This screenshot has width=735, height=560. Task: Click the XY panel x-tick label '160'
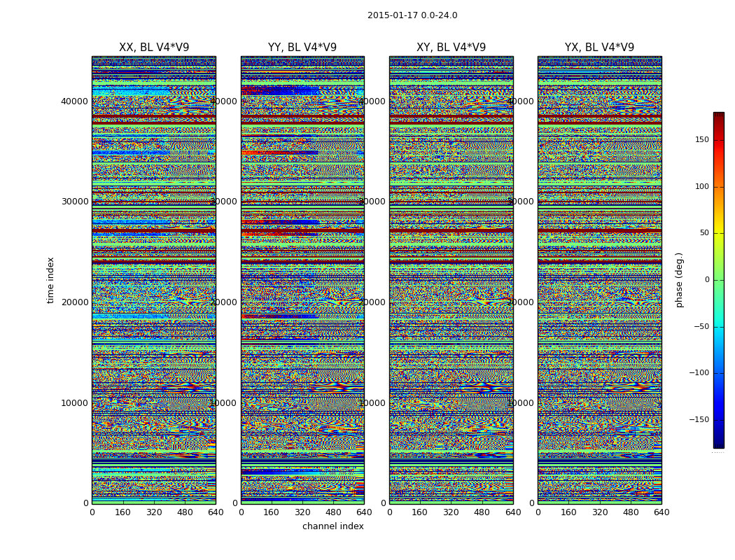coord(420,512)
